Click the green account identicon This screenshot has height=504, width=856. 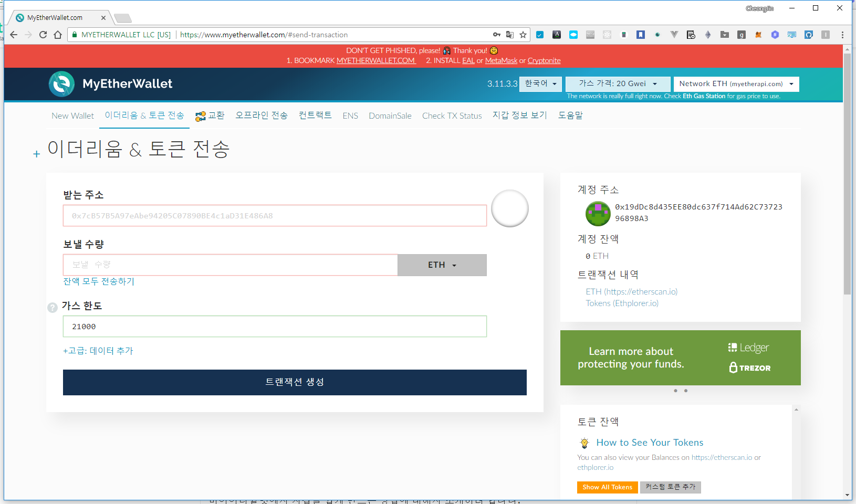point(598,214)
